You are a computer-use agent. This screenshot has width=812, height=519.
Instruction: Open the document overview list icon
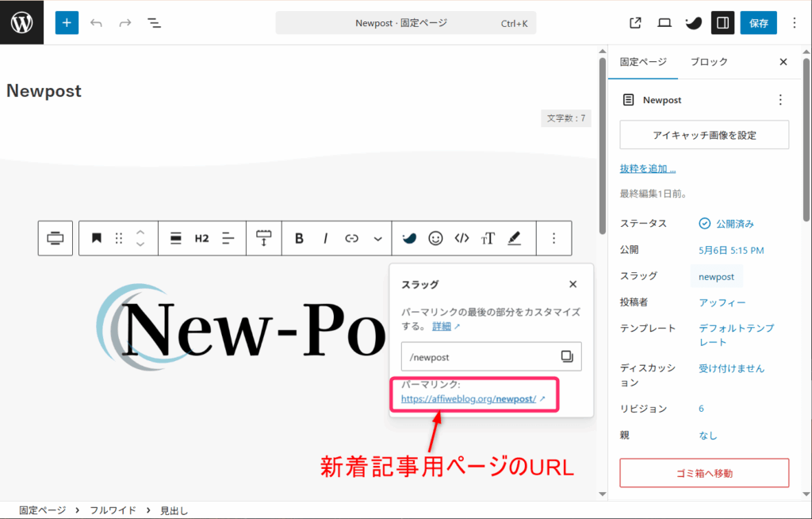point(155,23)
